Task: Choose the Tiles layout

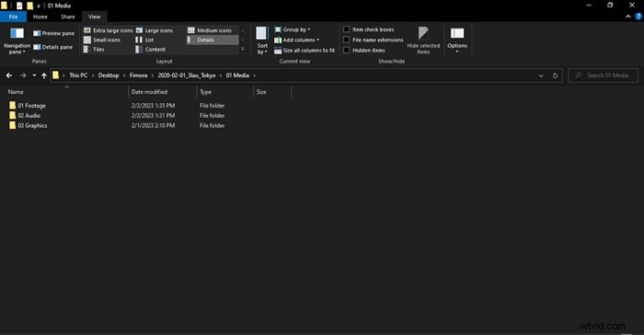Action: [x=94, y=50]
